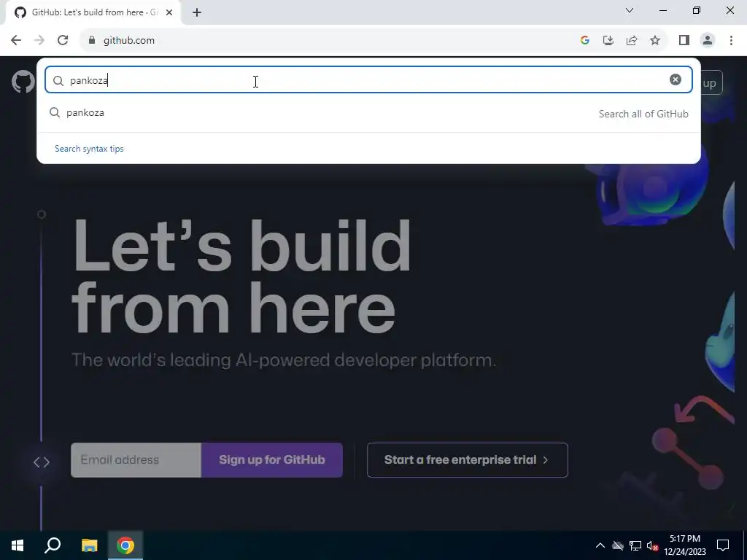Viewport: 747px width, 560px height.
Task: Open a new browser tab
Action: tap(197, 12)
